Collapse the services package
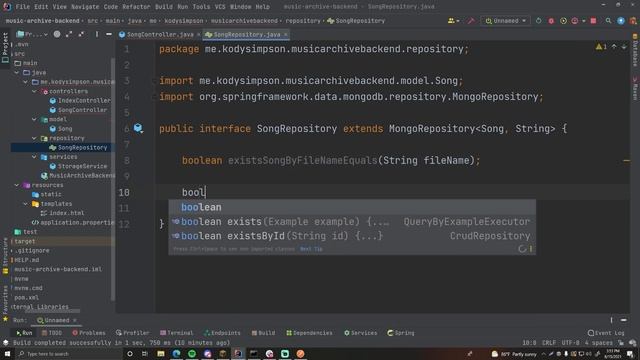The height and width of the screenshot is (360, 640). pyautogui.click(x=34, y=157)
